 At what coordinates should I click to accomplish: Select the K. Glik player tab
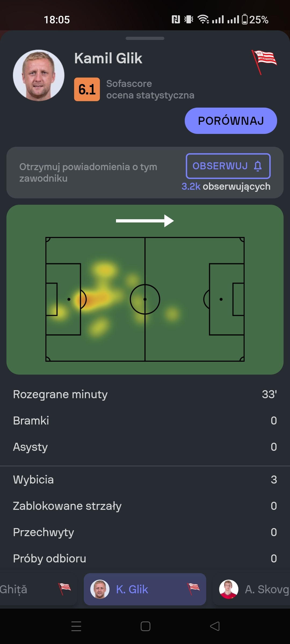coord(145,590)
